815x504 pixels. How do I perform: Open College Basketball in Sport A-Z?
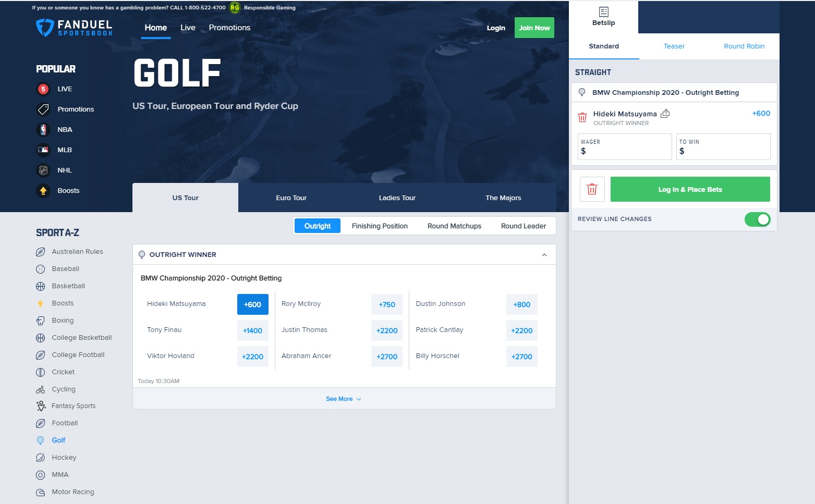(x=81, y=338)
